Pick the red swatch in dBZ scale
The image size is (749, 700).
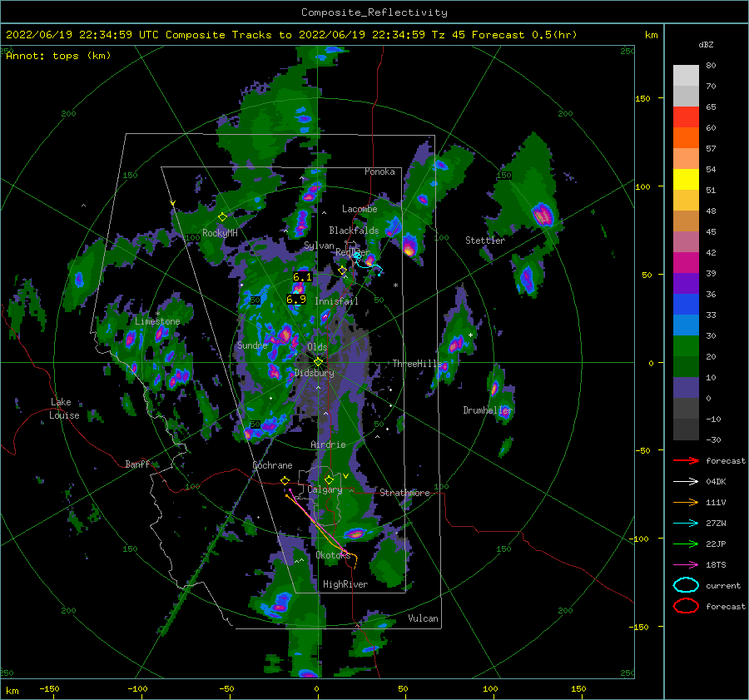coord(686,117)
